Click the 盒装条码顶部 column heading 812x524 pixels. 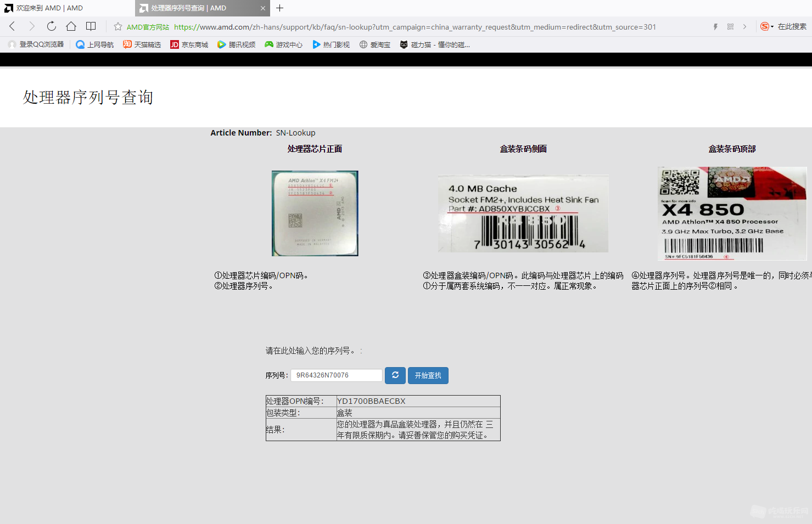coord(732,149)
